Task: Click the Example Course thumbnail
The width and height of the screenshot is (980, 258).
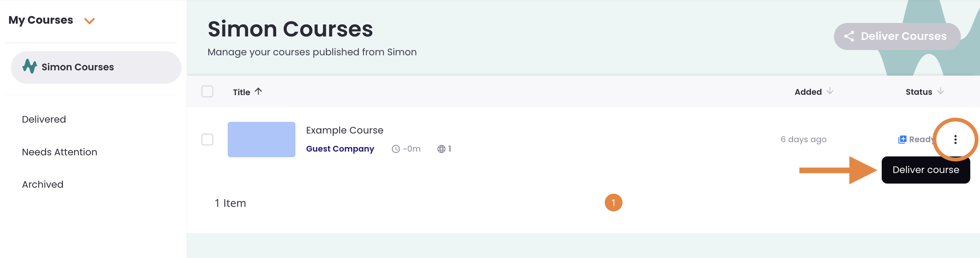Action: point(261,140)
